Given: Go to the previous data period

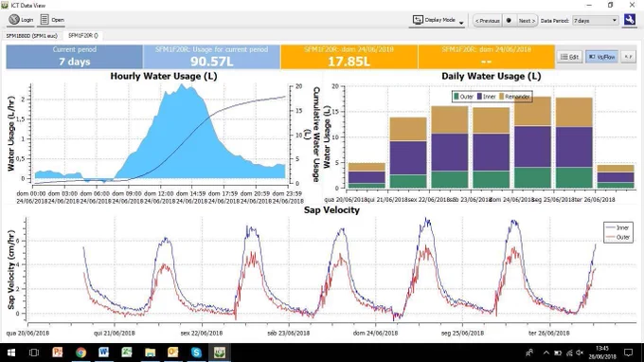Looking at the screenshot, I should [487, 21].
